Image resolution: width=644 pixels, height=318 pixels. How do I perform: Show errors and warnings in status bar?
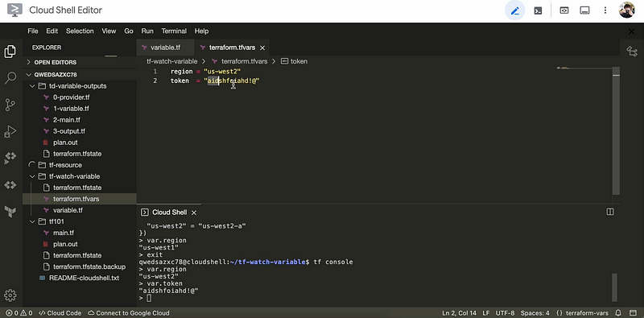(19, 313)
